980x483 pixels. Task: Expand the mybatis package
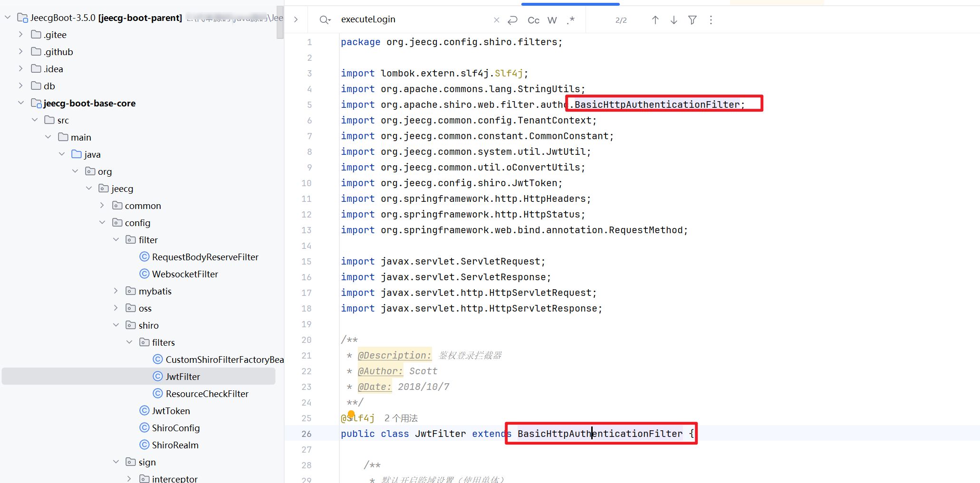tap(116, 291)
